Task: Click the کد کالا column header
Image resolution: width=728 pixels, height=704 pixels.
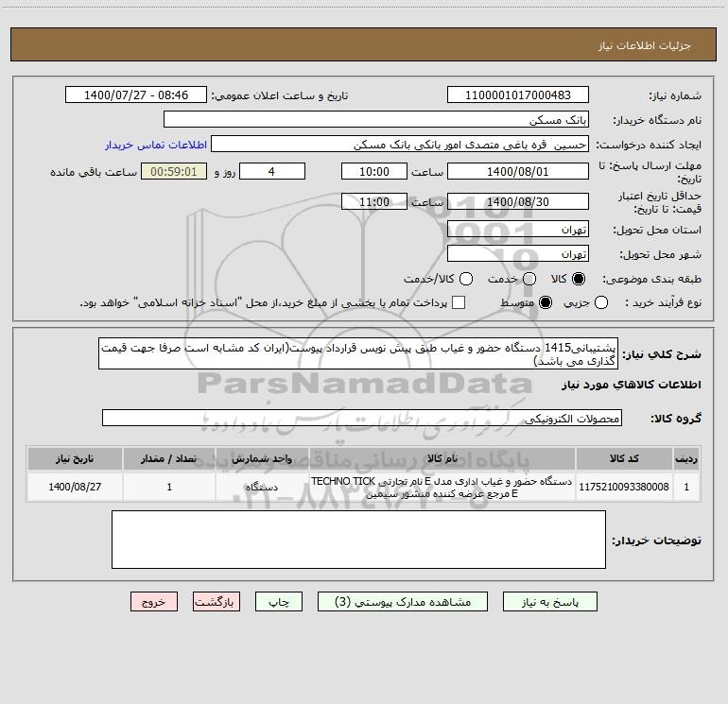Action: click(x=624, y=458)
